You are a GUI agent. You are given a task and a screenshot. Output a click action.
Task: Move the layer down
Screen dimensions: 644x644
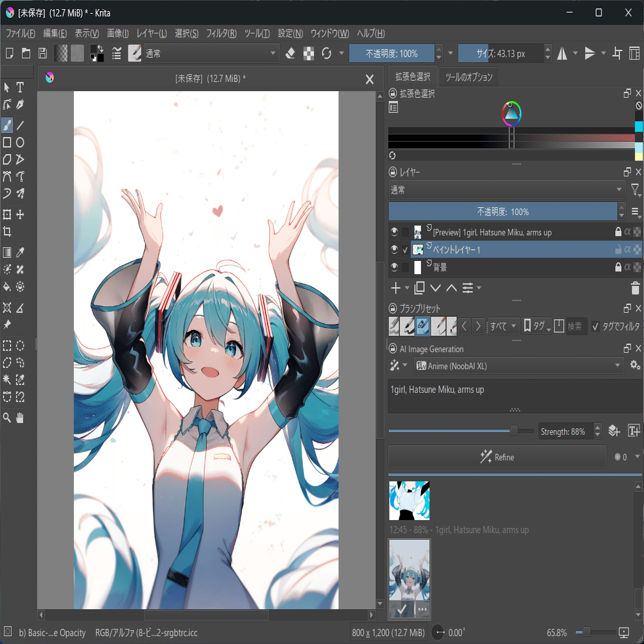[435, 288]
